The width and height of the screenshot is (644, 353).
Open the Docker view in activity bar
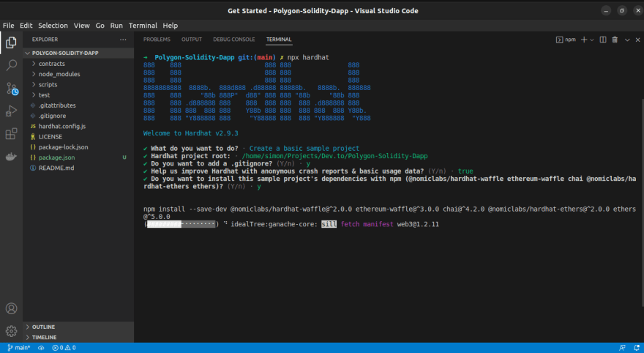[11, 157]
